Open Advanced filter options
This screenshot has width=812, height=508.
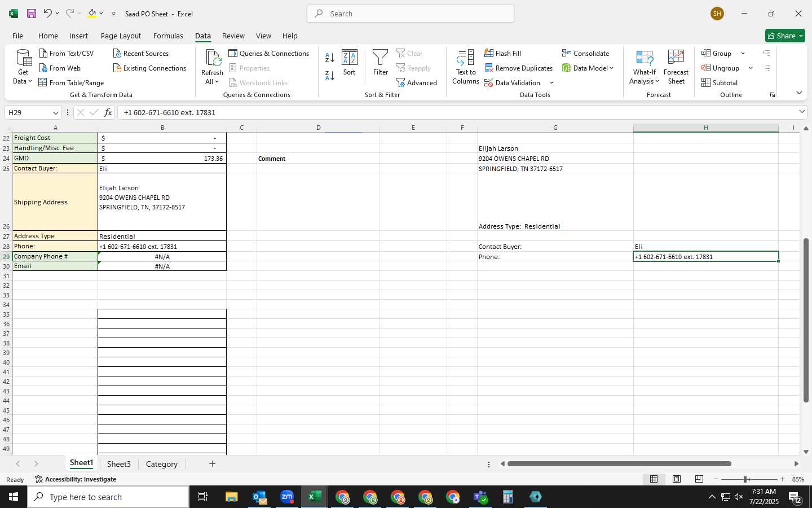click(x=417, y=82)
